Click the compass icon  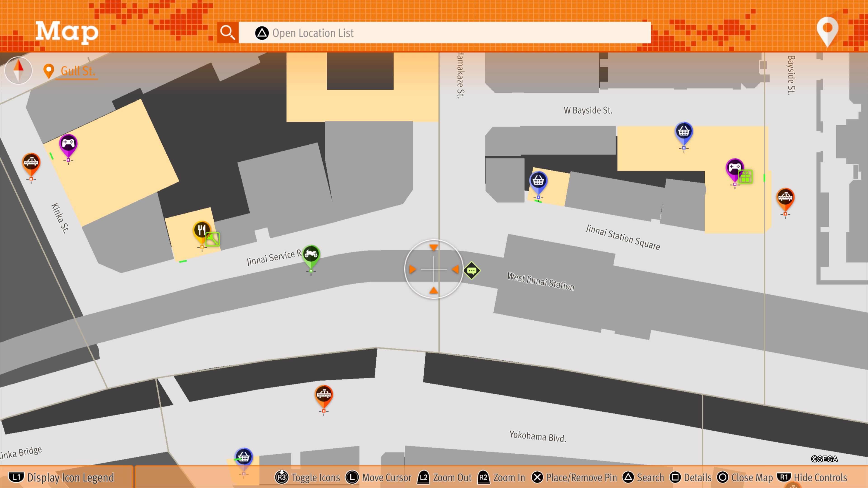click(19, 70)
